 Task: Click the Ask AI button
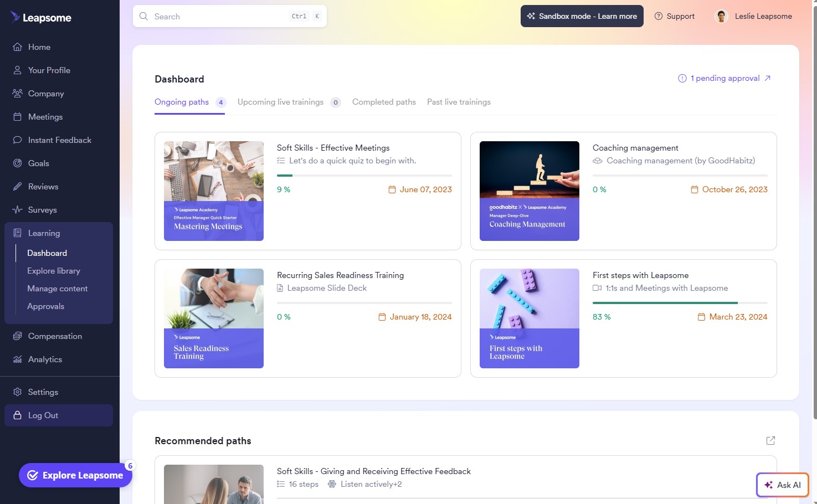783,485
